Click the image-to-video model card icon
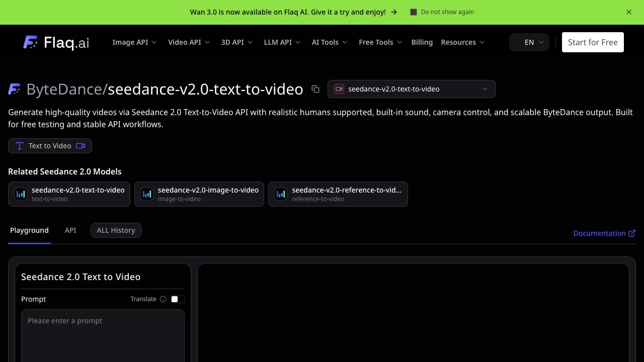 pyautogui.click(x=147, y=194)
